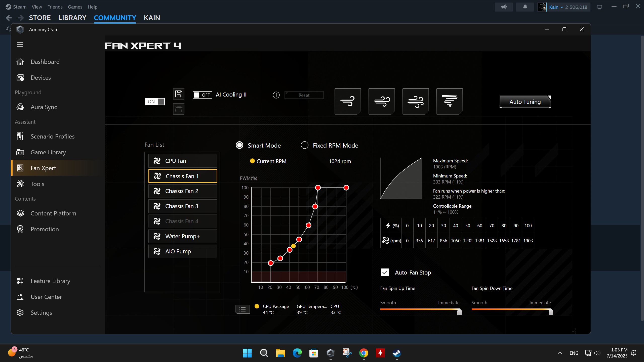Open the Help menu
The width and height of the screenshot is (644, 362).
click(92, 7)
